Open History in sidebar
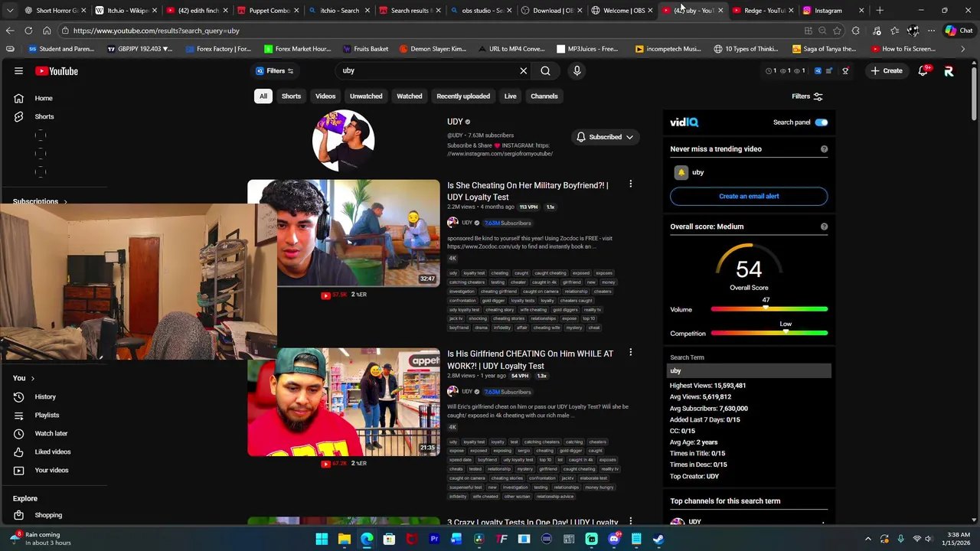The height and width of the screenshot is (551, 980). click(45, 397)
